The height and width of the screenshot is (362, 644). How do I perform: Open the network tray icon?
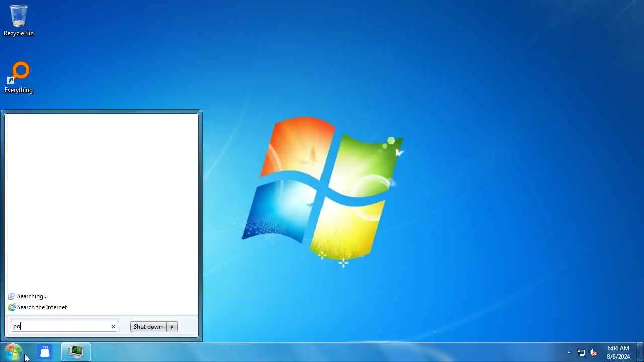pyautogui.click(x=581, y=353)
